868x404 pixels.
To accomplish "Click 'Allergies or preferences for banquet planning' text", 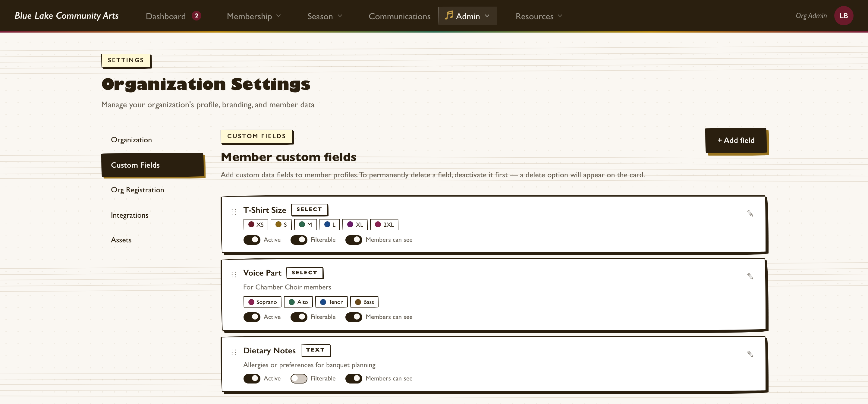I will tap(309, 365).
